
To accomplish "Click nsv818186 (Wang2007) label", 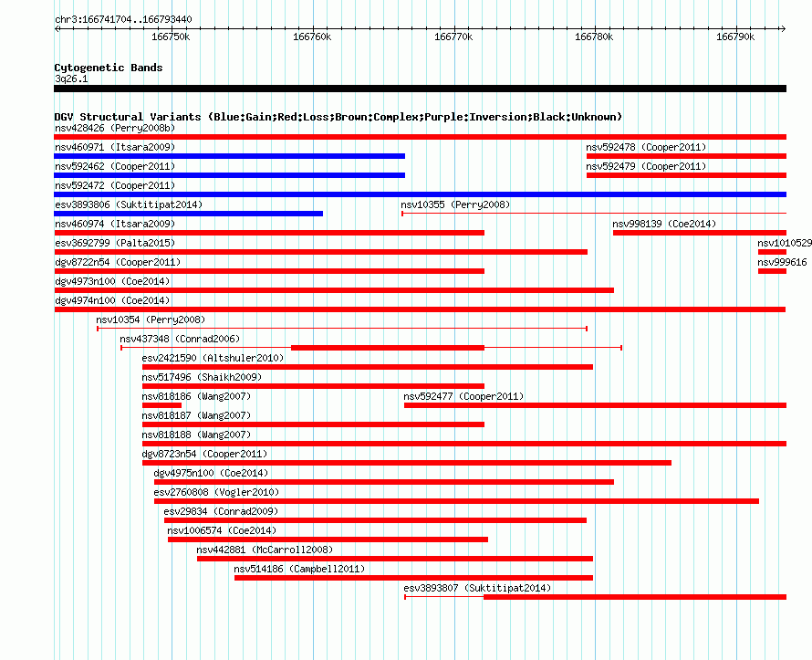I will point(196,396).
